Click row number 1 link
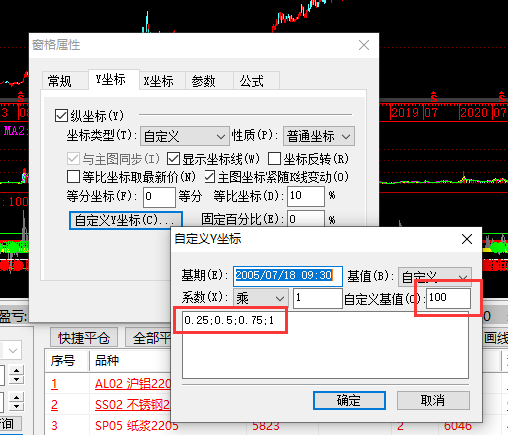This screenshot has width=508, height=435. point(54,384)
